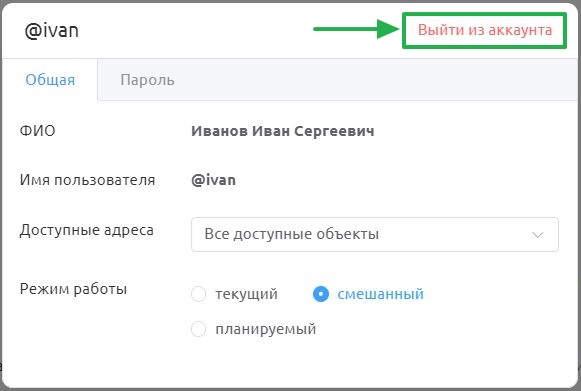The width and height of the screenshot is (581, 391).
Task: Click the планируемый option text label
Action: [x=266, y=329]
